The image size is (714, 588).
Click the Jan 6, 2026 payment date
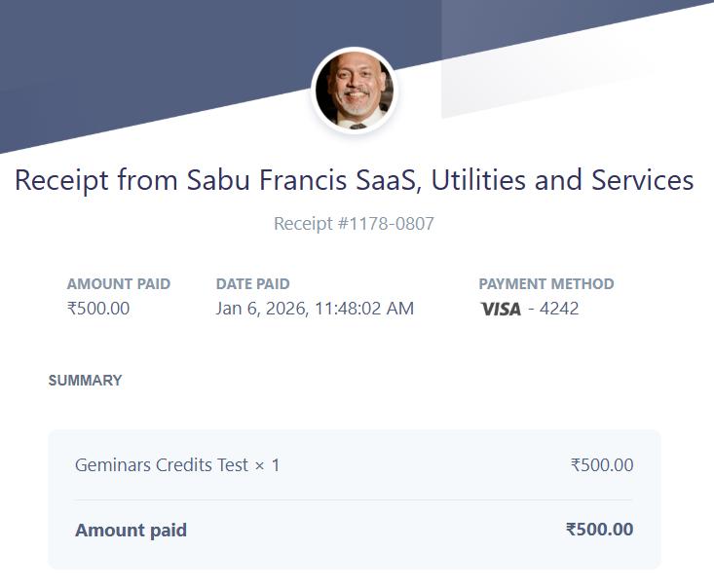(263, 309)
